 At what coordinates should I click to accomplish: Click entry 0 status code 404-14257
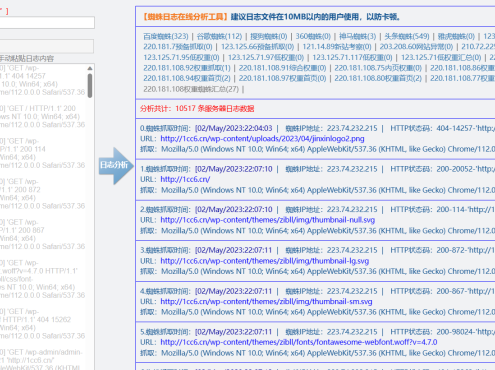tap(455, 128)
